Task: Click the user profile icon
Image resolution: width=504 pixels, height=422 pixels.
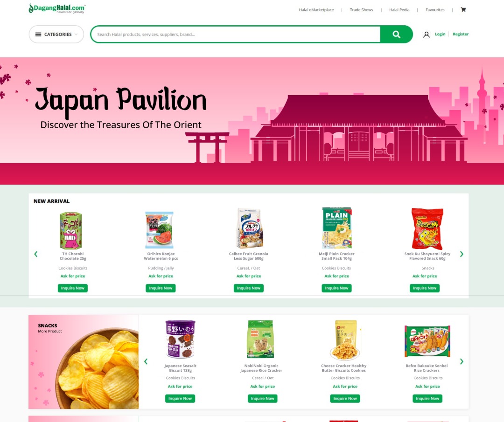Action: (426, 35)
